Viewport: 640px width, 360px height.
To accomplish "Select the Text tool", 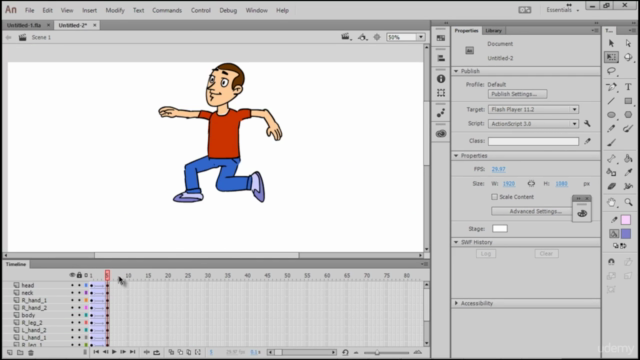I will [628, 87].
